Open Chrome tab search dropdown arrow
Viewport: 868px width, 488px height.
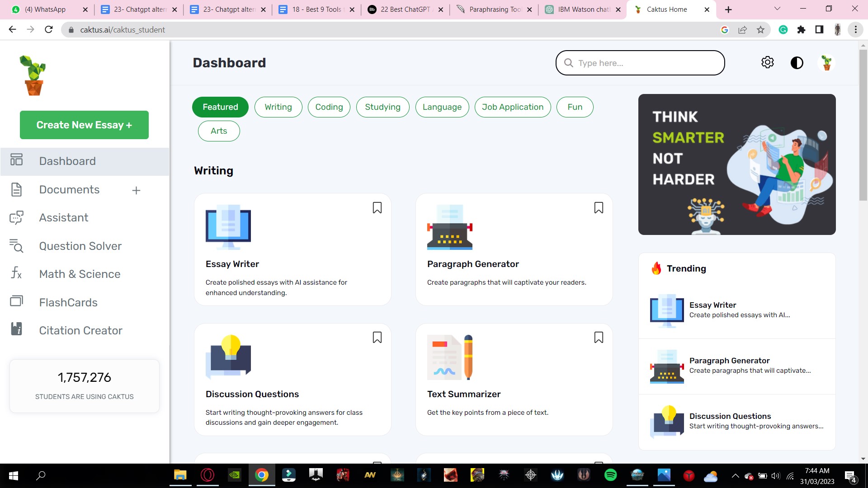point(777,9)
